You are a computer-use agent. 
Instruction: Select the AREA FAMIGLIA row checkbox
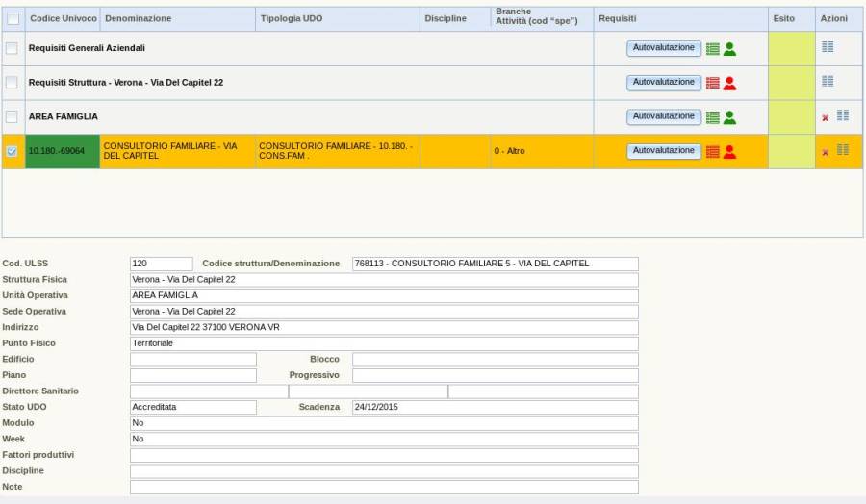click(13, 116)
